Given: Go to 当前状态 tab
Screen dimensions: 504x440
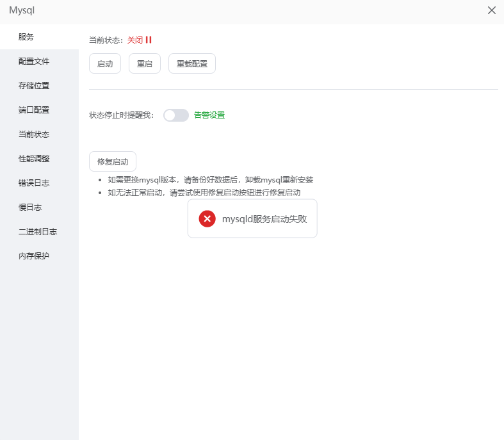Looking at the screenshot, I should (39, 134).
